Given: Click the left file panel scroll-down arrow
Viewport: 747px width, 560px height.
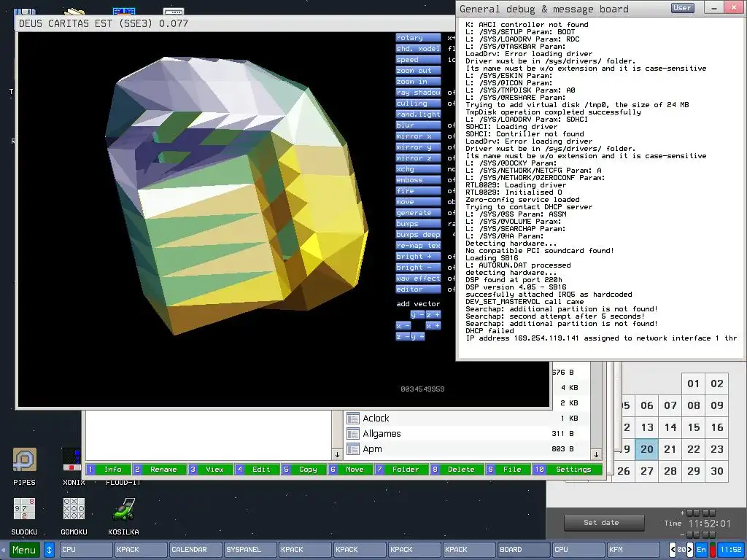Looking at the screenshot, I should [337, 454].
